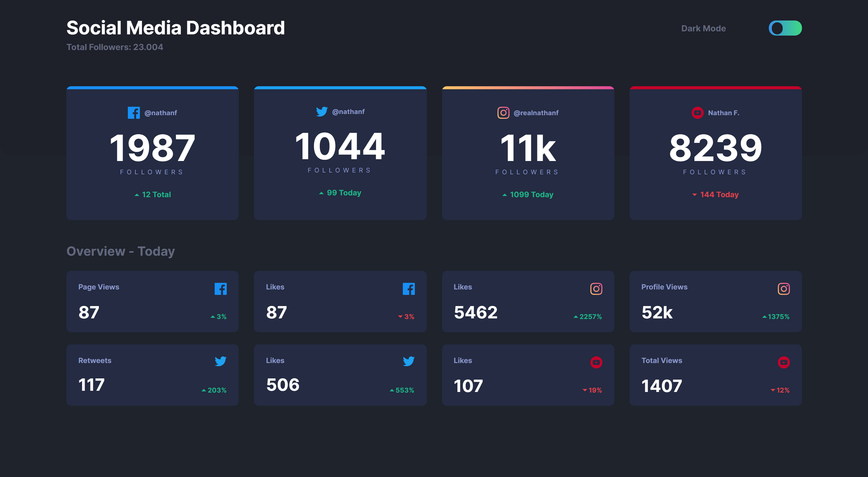Click the 1407 total views value

tap(661, 386)
